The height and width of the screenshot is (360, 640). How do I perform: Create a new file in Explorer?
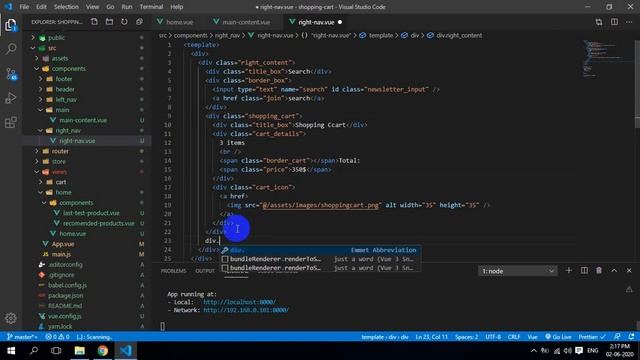click(94, 22)
